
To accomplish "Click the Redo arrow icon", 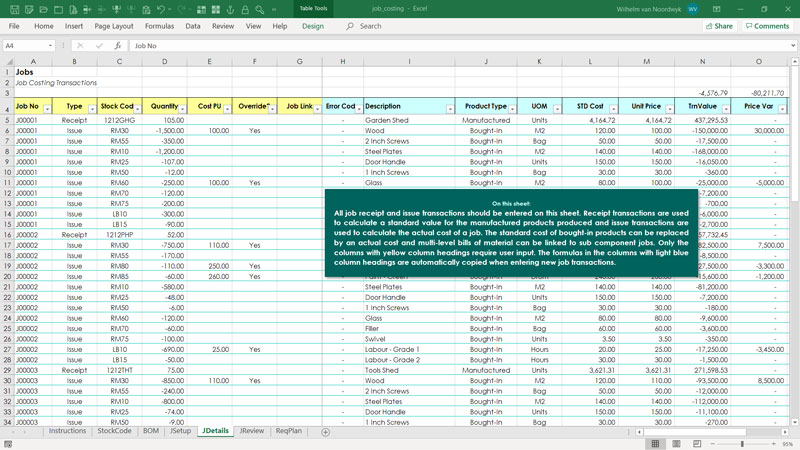I will [x=182, y=9].
